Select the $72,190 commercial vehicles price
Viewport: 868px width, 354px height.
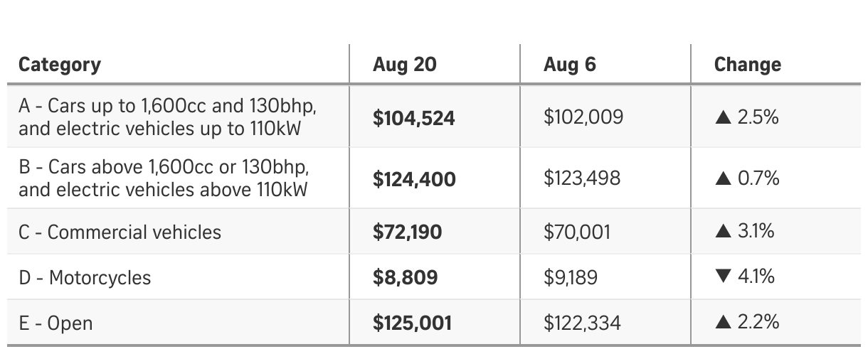407,232
